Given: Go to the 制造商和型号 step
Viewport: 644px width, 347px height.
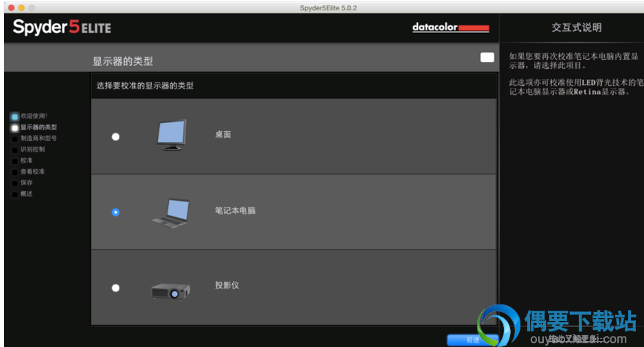Looking at the screenshot, I should [38, 138].
